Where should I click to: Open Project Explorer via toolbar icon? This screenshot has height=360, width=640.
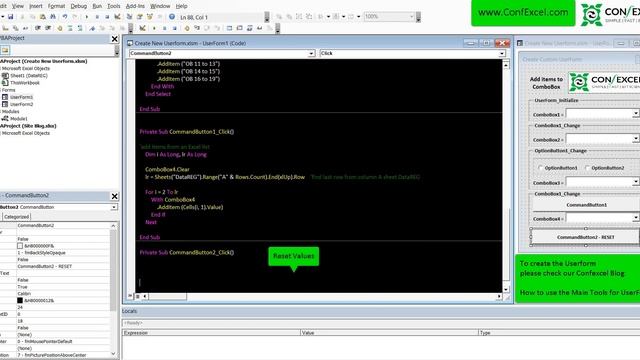[x=129, y=17]
